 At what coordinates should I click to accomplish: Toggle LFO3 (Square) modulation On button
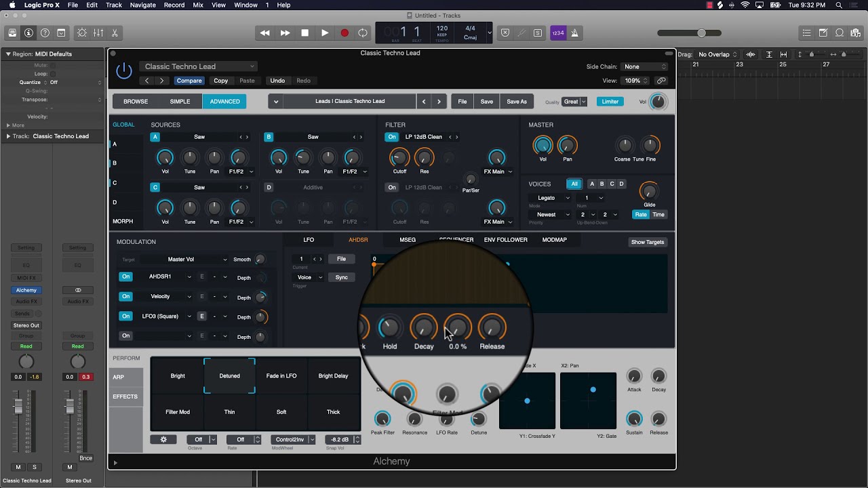click(125, 316)
